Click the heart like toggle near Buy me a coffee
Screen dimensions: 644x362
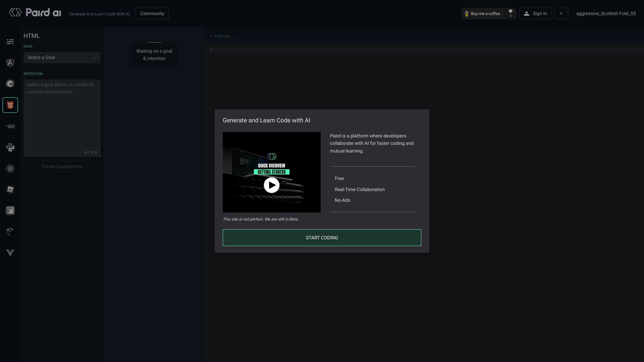tap(510, 12)
